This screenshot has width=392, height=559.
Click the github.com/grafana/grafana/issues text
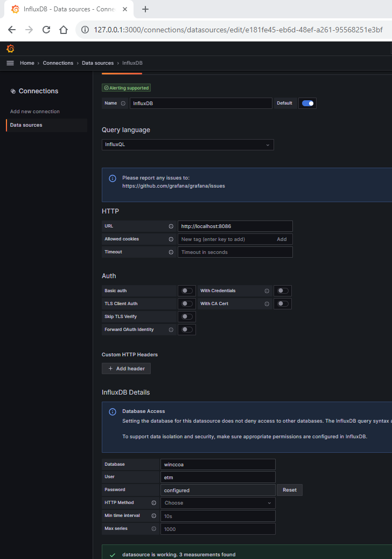(174, 186)
